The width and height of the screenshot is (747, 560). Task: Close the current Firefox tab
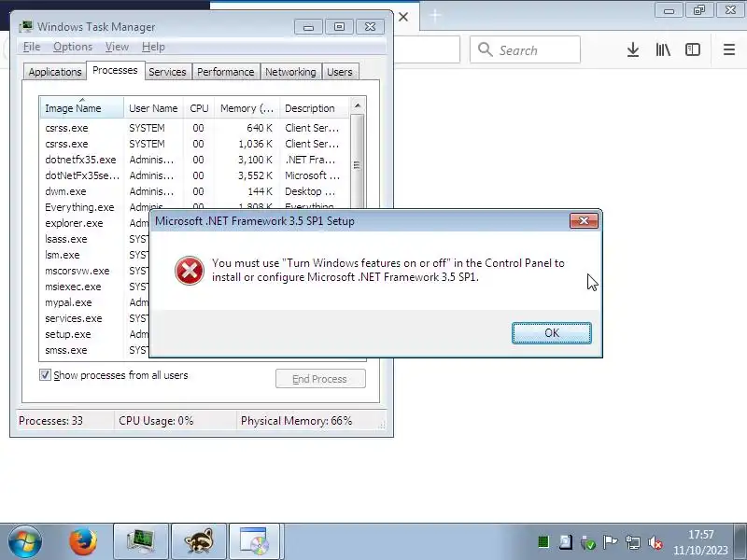[403, 17]
